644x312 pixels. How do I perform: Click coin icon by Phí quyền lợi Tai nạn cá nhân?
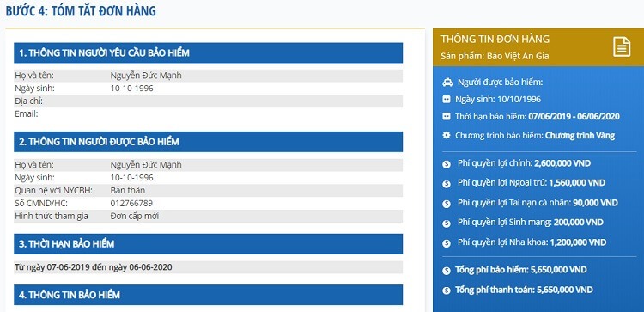pos(447,204)
